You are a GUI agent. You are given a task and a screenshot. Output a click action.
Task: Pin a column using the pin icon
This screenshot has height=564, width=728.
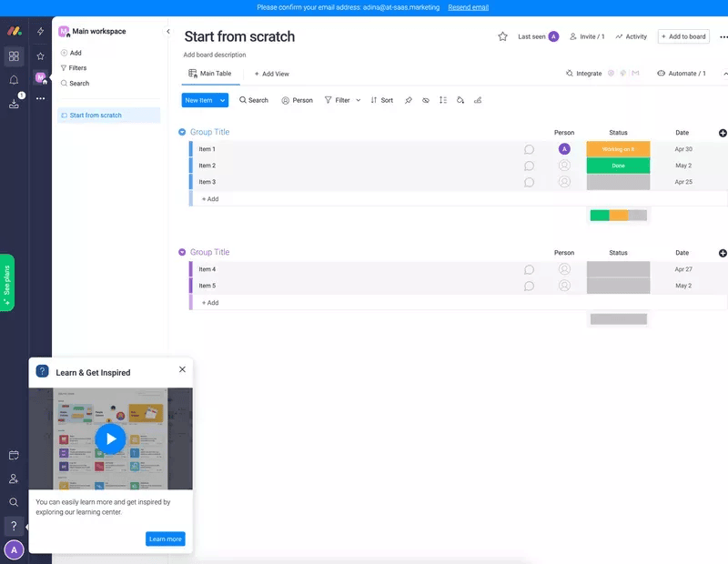(x=407, y=100)
